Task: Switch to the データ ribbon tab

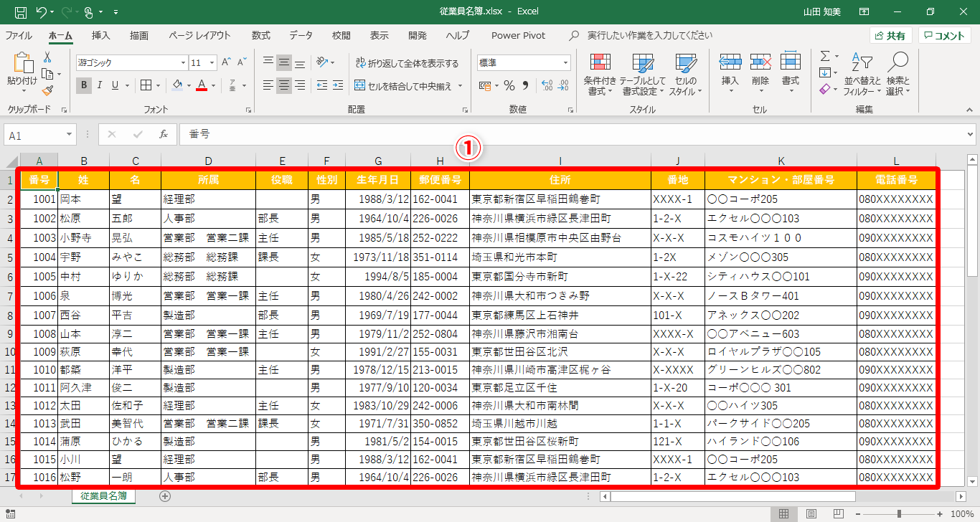Action: [301, 35]
